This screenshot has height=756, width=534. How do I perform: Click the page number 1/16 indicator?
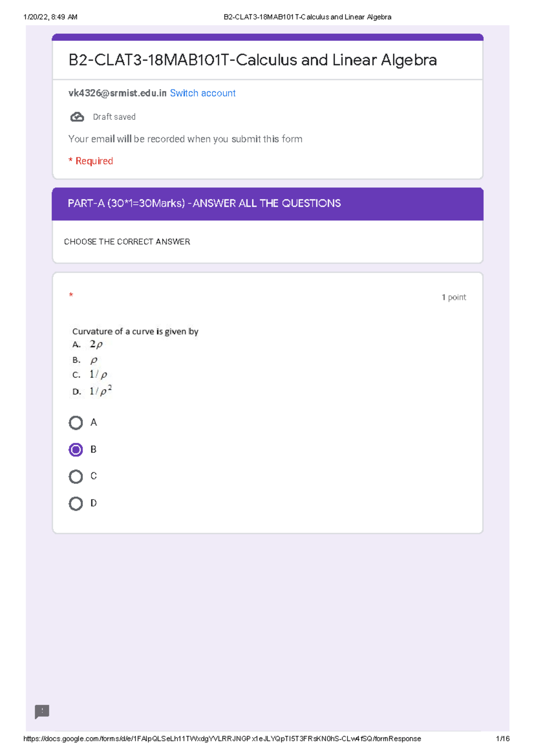pyautogui.click(x=502, y=739)
